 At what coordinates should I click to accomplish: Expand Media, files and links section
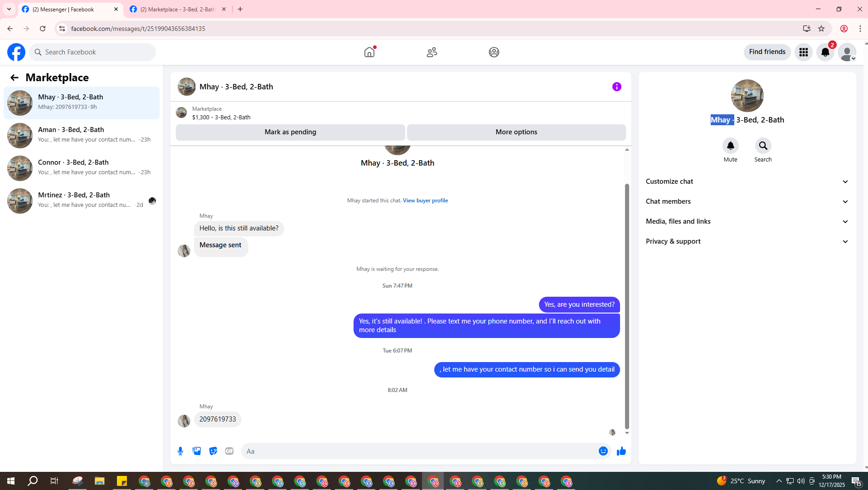[x=747, y=221]
